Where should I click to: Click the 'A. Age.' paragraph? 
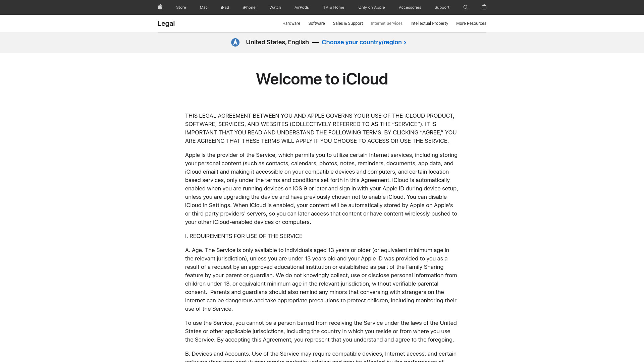[x=322, y=280]
